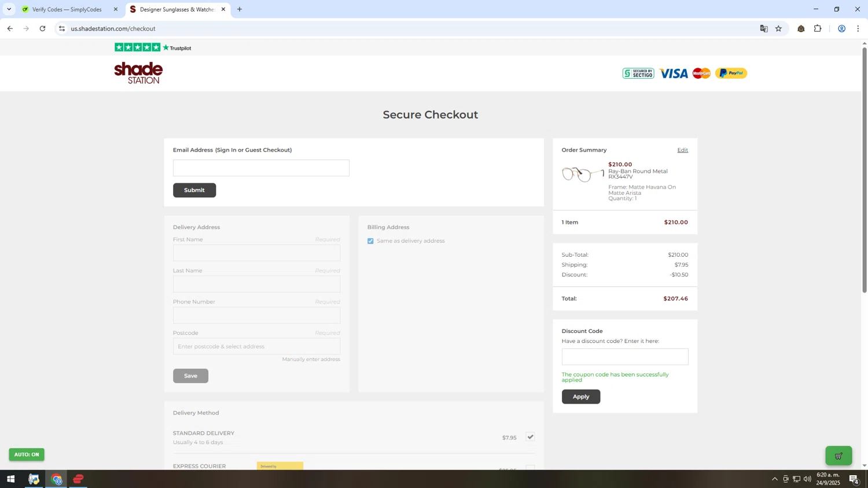Apply the discount code
Viewport: 868px width, 488px height.
pyautogui.click(x=581, y=397)
